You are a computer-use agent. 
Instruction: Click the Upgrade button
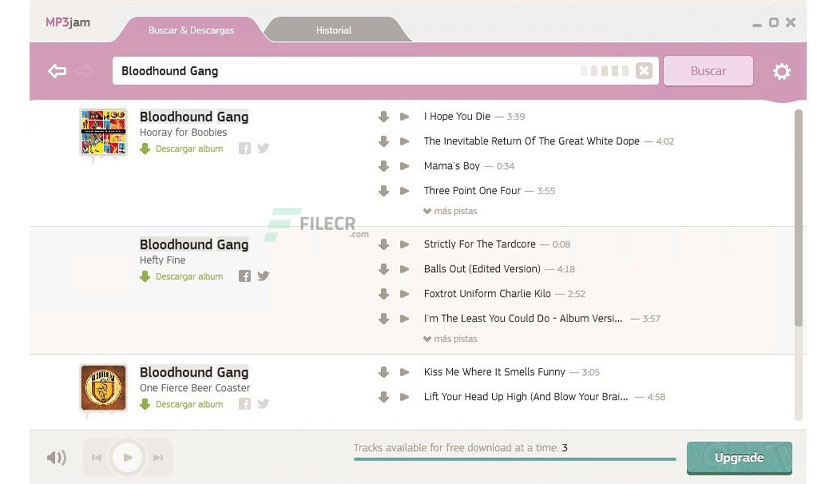(739, 458)
